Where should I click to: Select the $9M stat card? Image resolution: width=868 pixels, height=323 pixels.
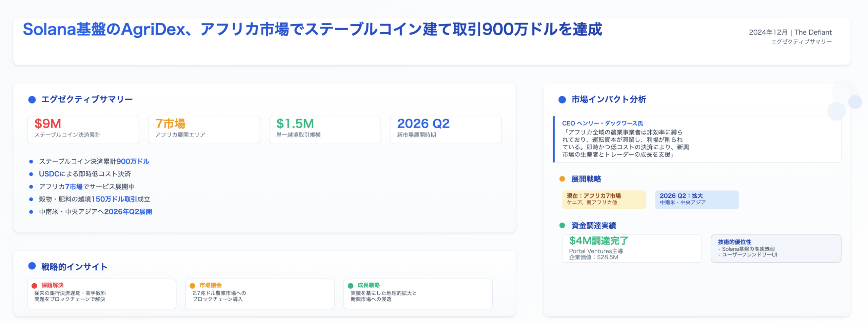pos(83,130)
